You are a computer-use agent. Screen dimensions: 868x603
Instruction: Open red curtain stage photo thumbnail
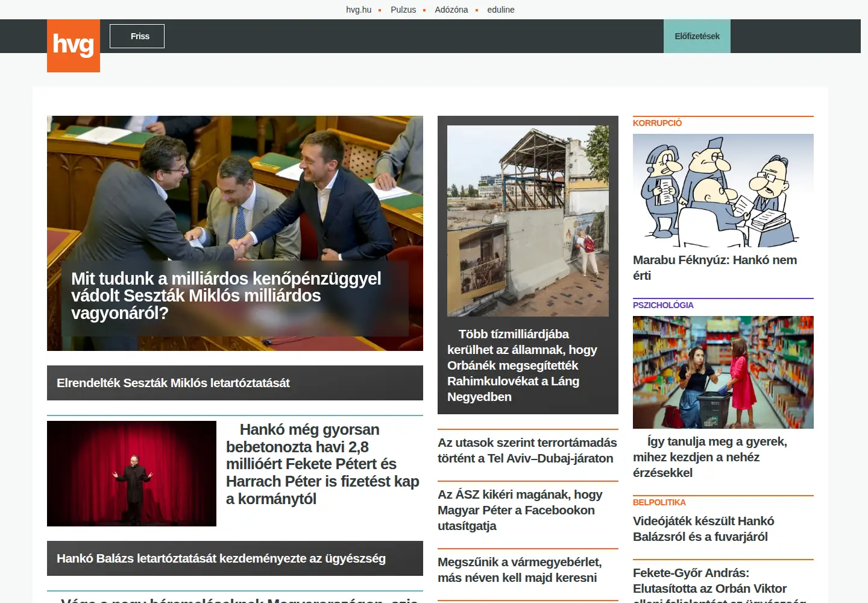click(x=131, y=473)
